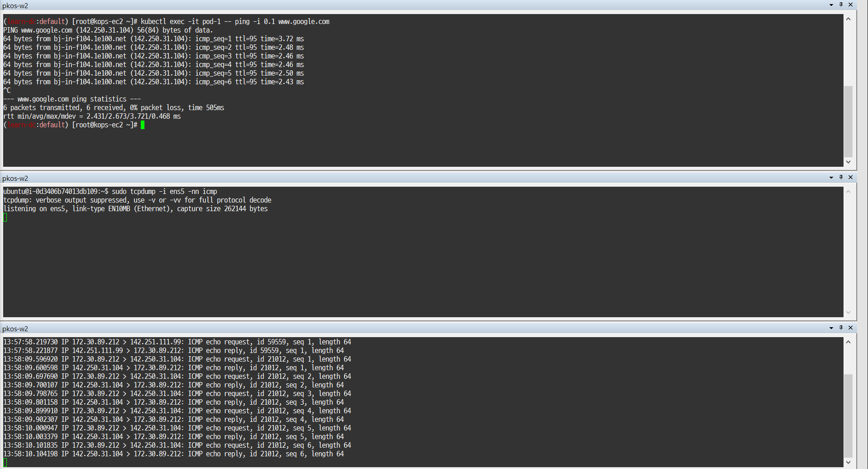Close the bottom pkos-w2 pane
The image size is (868, 469).
coord(850,328)
